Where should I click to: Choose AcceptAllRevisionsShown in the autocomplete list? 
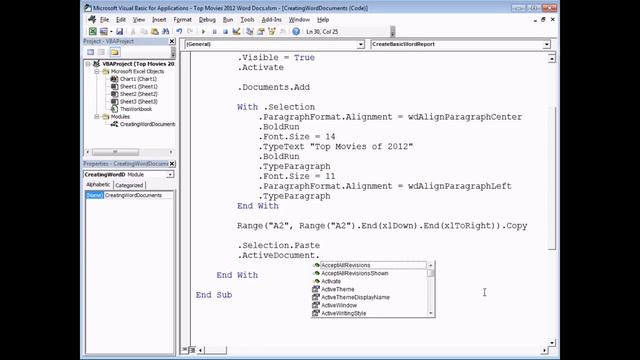369,273
